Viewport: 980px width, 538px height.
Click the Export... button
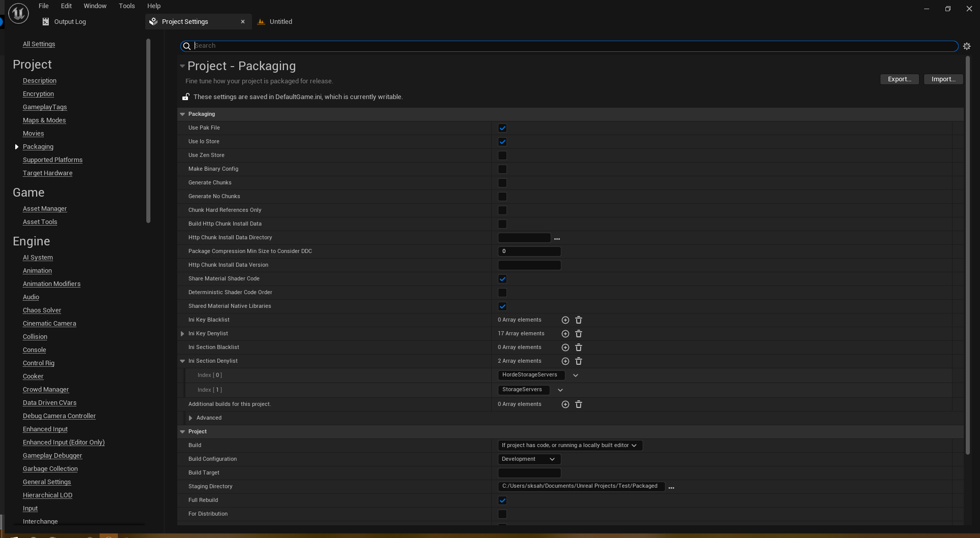(899, 79)
